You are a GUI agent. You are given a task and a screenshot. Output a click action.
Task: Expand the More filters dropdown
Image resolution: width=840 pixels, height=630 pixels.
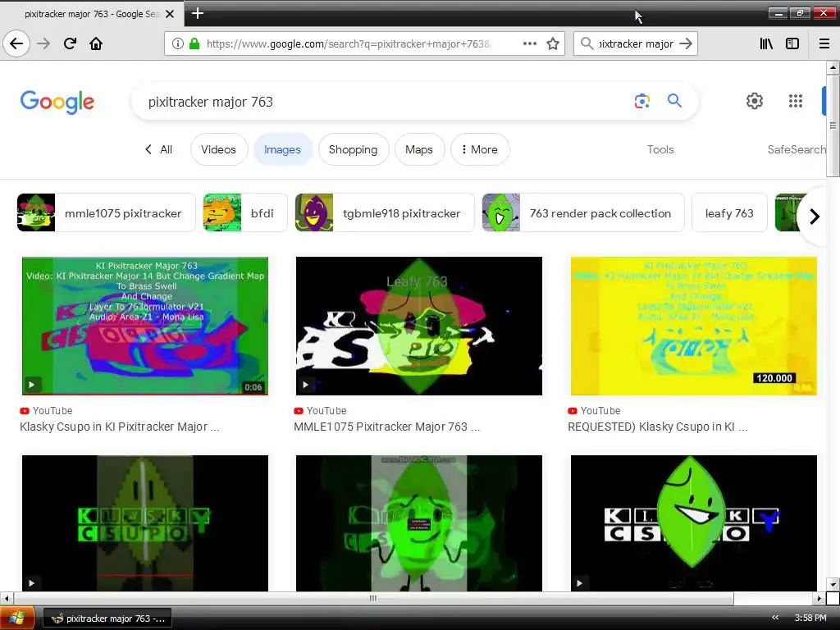[x=479, y=149]
